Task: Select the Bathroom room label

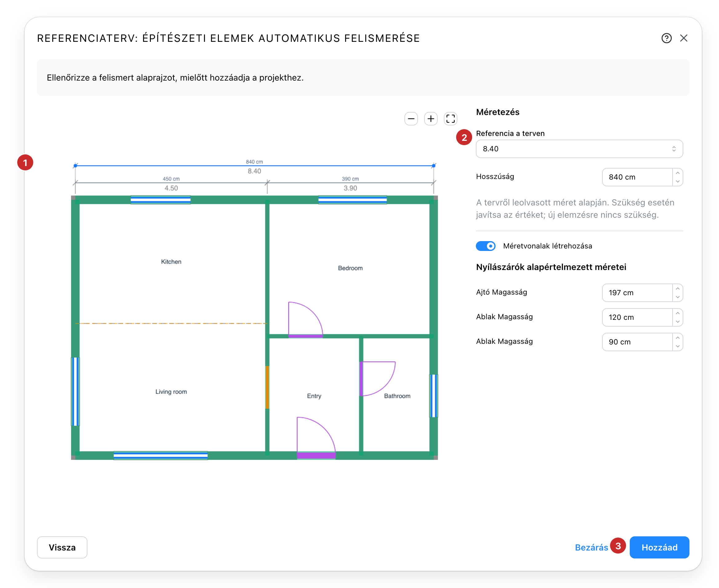Action: point(397,396)
